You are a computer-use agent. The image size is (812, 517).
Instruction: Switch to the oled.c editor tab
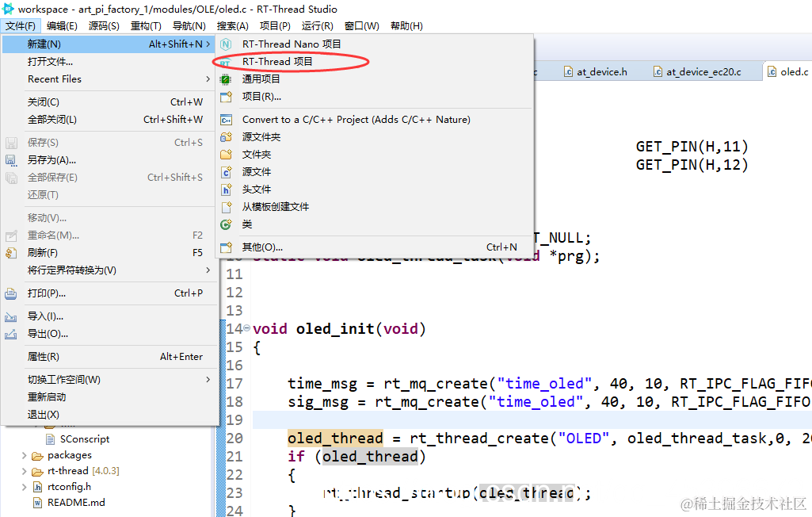tap(787, 72)
